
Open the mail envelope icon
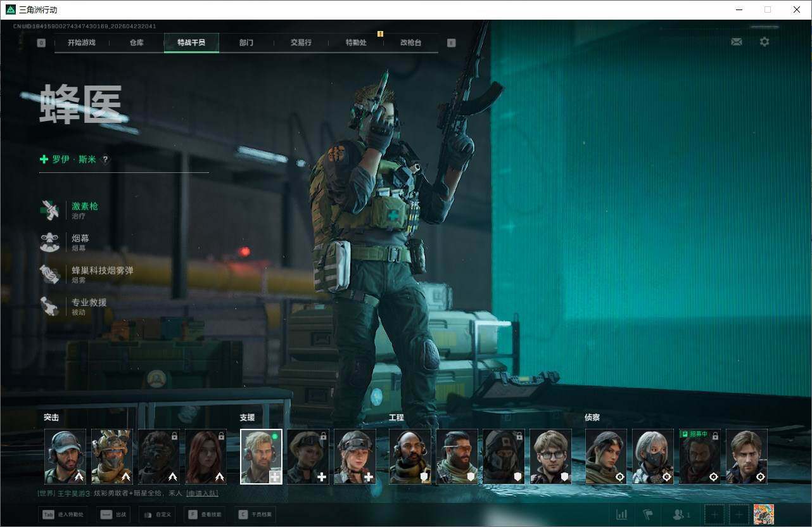736,42
